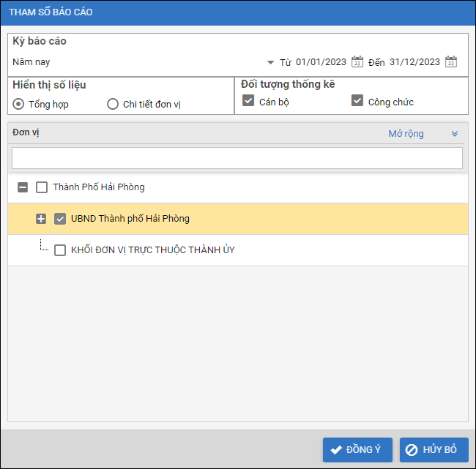The image size is (476, 469).
Task: Click the start date 01/01/2023 field
Action: [x=321, y=62]
